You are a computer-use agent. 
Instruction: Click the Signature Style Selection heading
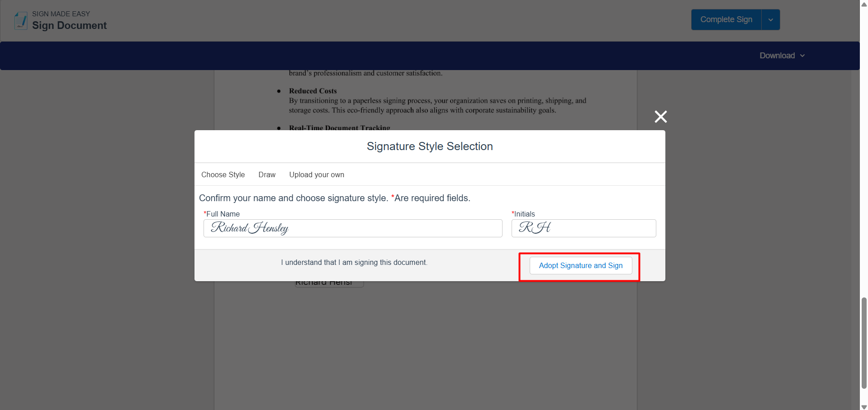[430, 146]
